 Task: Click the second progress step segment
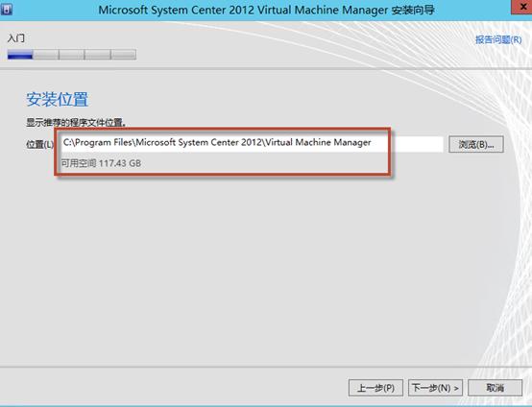[x=46, y=55]
